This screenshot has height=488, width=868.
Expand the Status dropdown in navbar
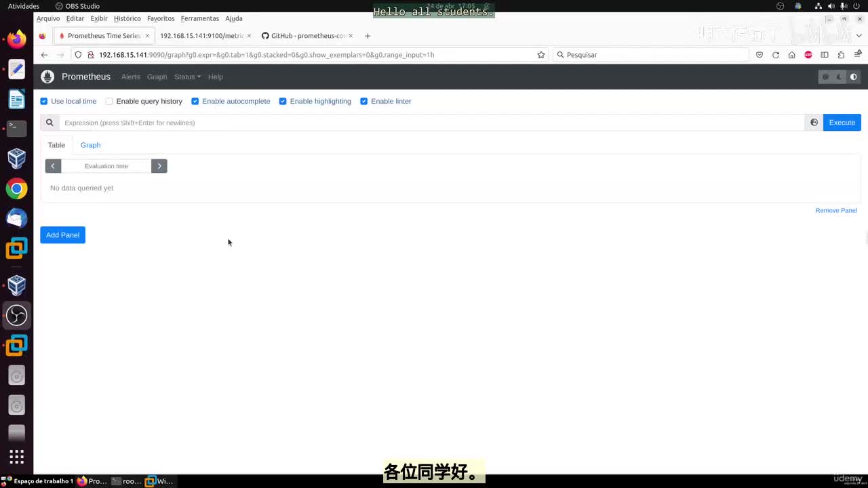point(187,77)
